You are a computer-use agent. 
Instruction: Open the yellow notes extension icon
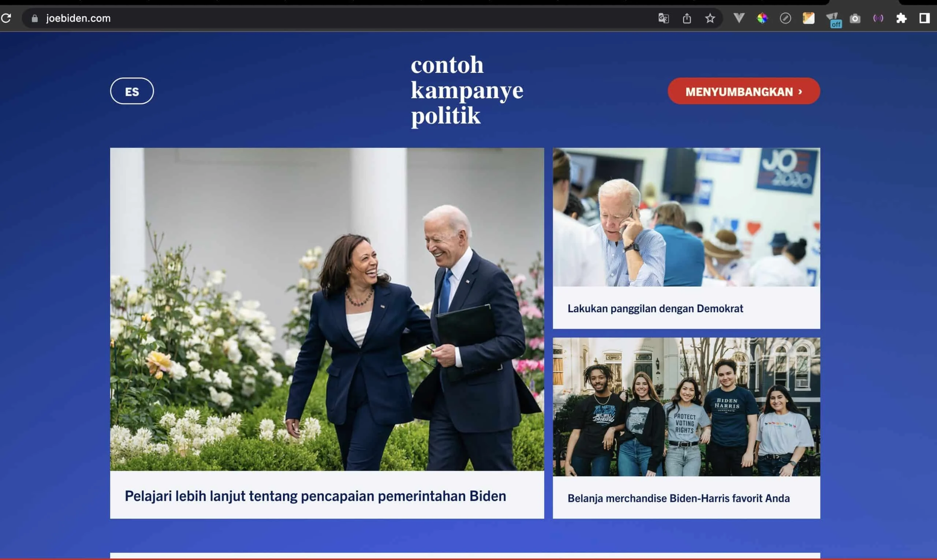[x=808, y=18]
